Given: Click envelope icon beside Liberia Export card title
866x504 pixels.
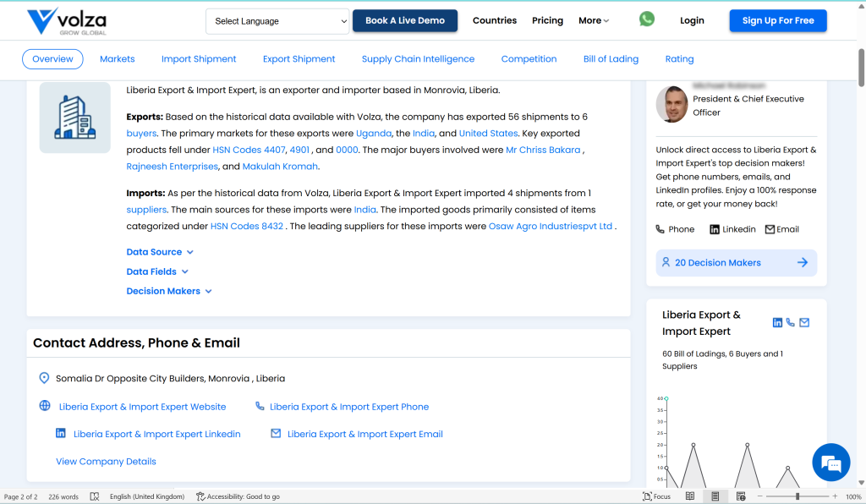Looking at the screenshot, I should (804, 322).
